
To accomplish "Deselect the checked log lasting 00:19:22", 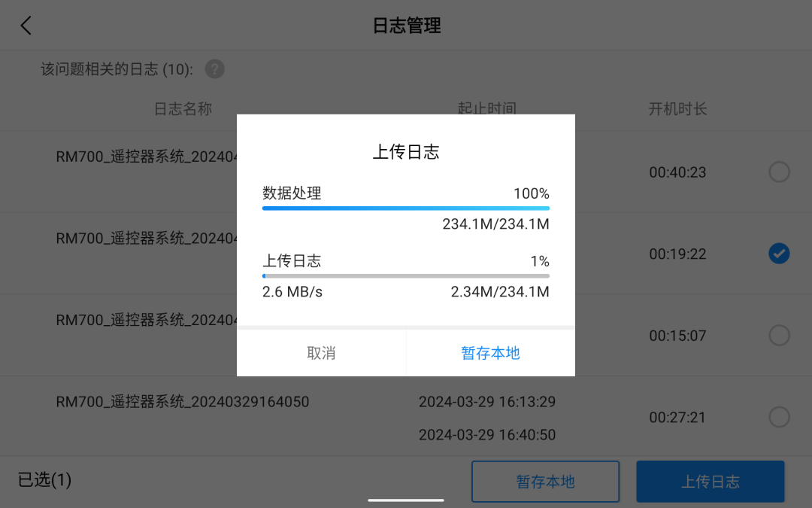I will click(779, 254).
